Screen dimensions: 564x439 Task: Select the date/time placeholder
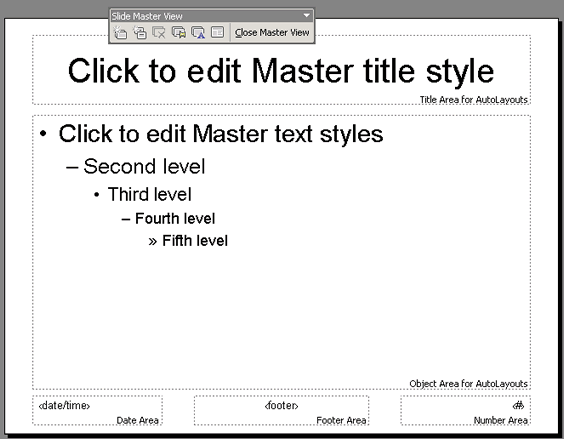click(97, 411)
